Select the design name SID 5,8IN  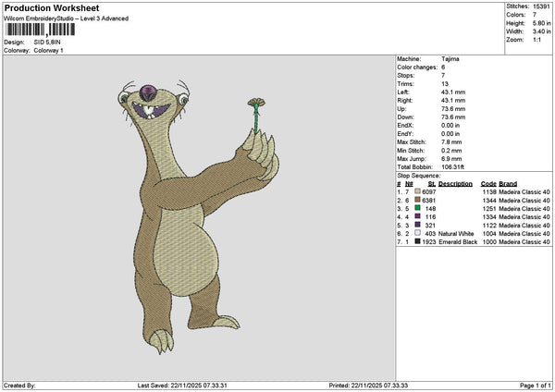click(47, 43)
